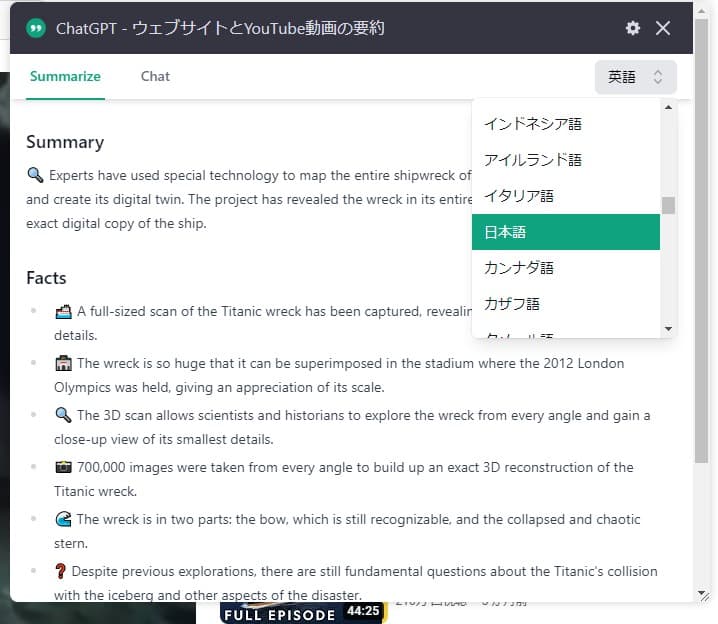The height and width of the screenshot is (624, 718).
Task: Click the popup resize grip corner
Action: [x=703, y=595]
